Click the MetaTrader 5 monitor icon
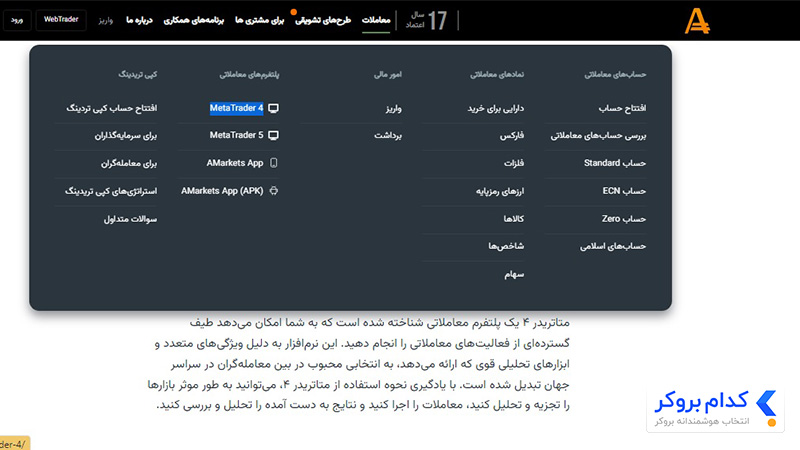Viewport: 800px width, 450px height. click(x=273, y=135)
